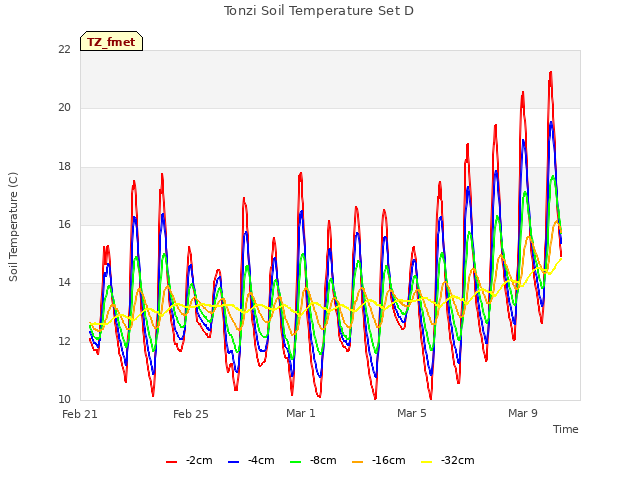Click the green -8cm legend swatch
Viewport: 640px width, 480px height.
click(x=296, y=462)
